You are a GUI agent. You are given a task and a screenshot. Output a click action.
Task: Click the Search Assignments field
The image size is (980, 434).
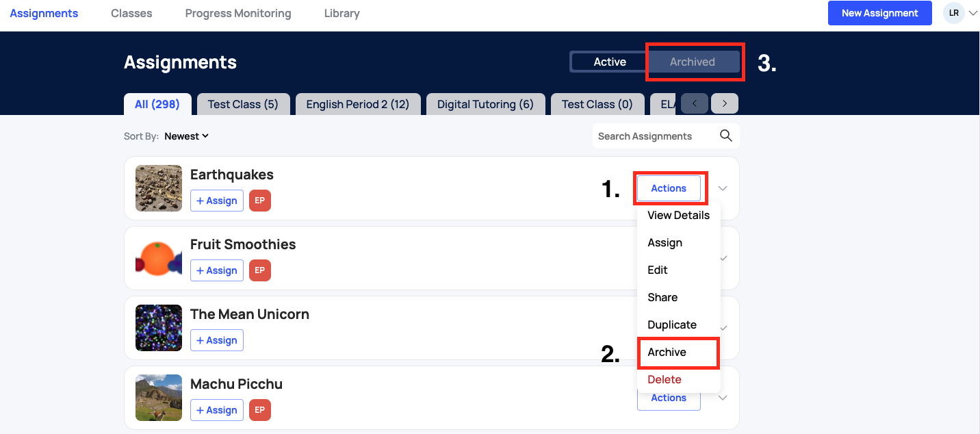click(655, 136)
